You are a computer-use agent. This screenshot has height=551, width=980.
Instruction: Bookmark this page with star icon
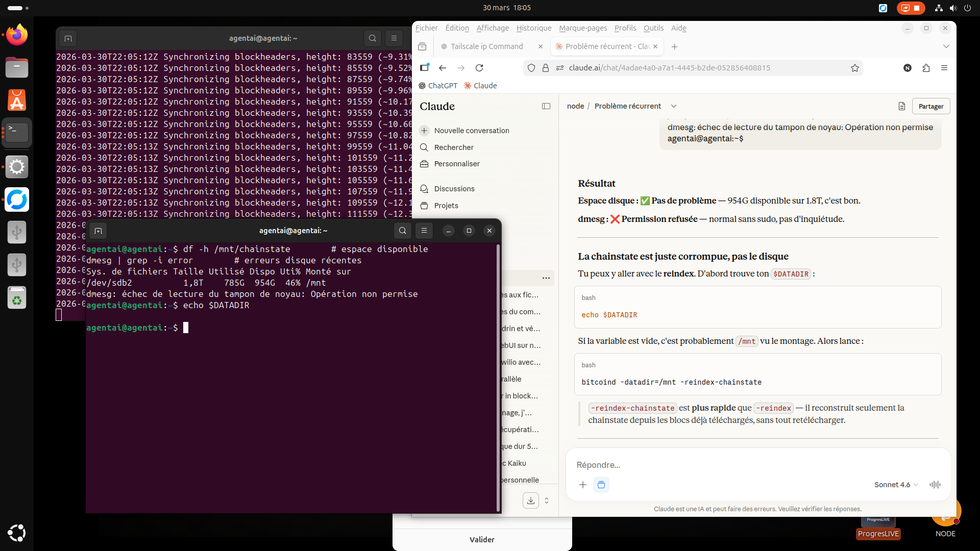[x=854, y=68]
